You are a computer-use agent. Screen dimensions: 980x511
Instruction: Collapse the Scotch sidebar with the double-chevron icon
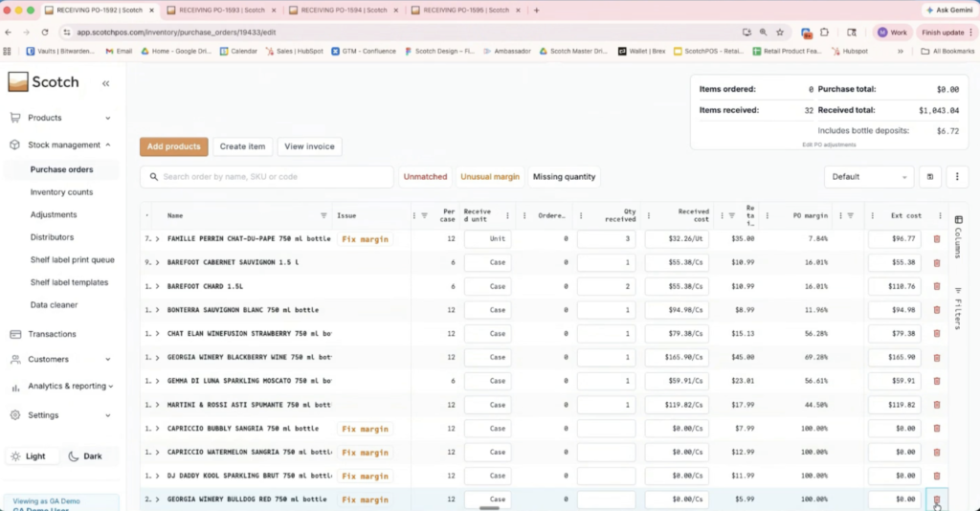coord(105,83)
